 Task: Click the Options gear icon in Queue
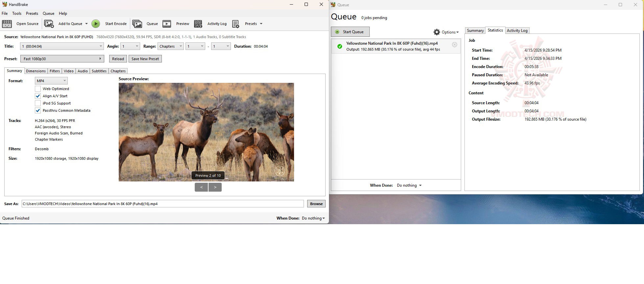pyautogui.click(x=437, y=32)
